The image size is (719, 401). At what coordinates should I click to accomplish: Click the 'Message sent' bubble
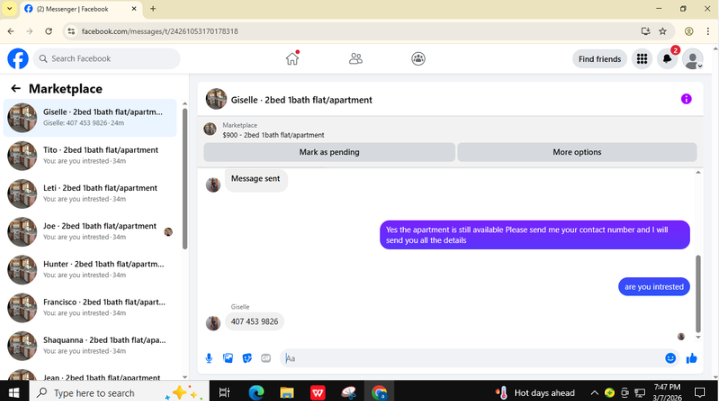[x=255, y=179]
